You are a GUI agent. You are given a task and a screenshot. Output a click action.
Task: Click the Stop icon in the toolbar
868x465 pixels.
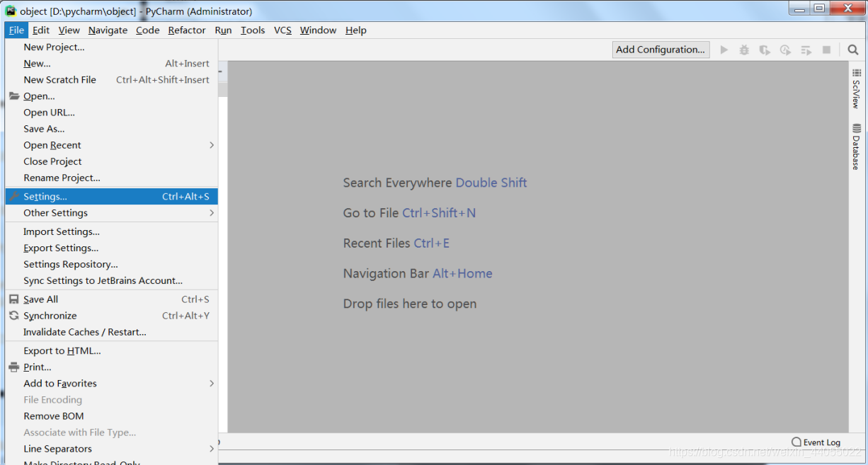[x=826, y=50]
